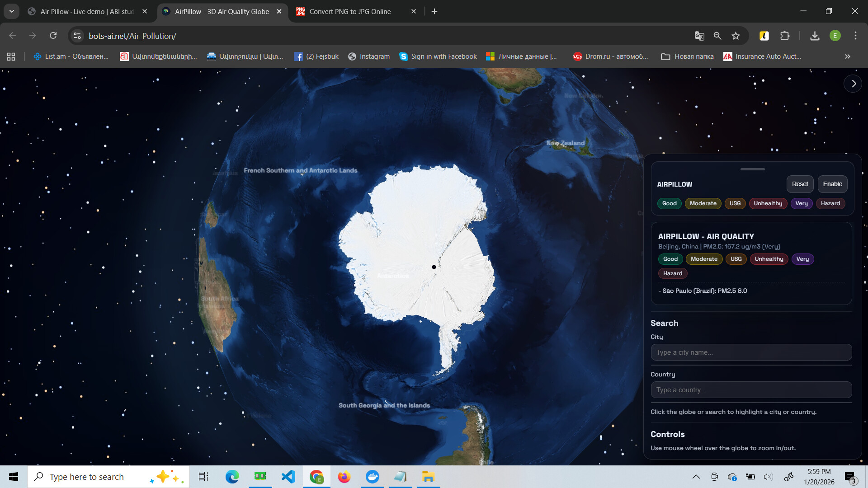Toggle the Hazard filter in AIRPILLOW header
Image resolution: width=868 pixels, height=488 pixels.
click(830, 203)
